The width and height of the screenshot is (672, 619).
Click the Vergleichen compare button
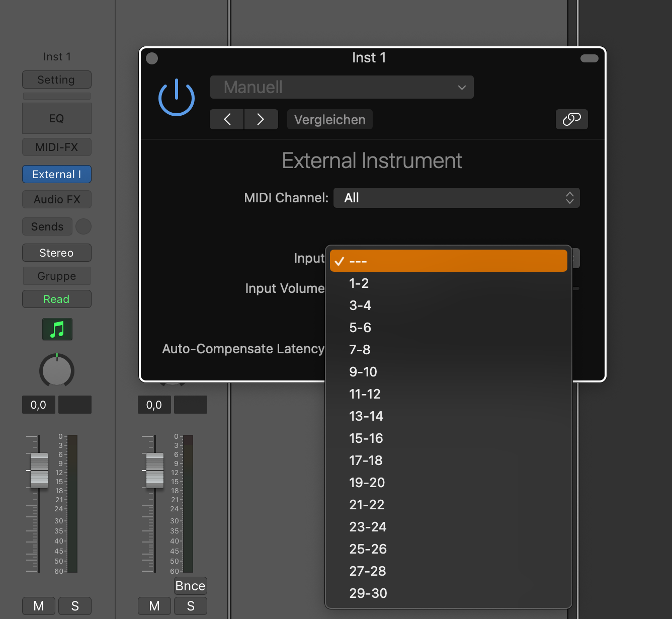tap(329, 120)
